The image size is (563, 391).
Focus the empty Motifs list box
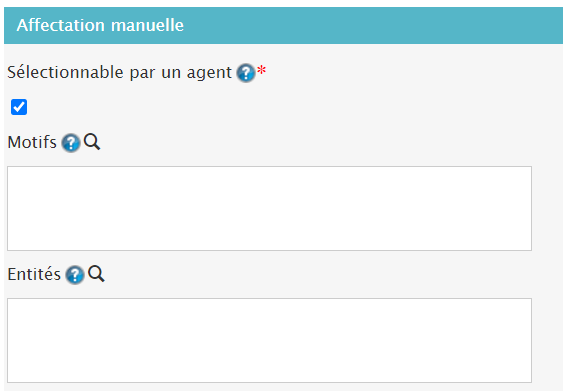coord(269,208)
